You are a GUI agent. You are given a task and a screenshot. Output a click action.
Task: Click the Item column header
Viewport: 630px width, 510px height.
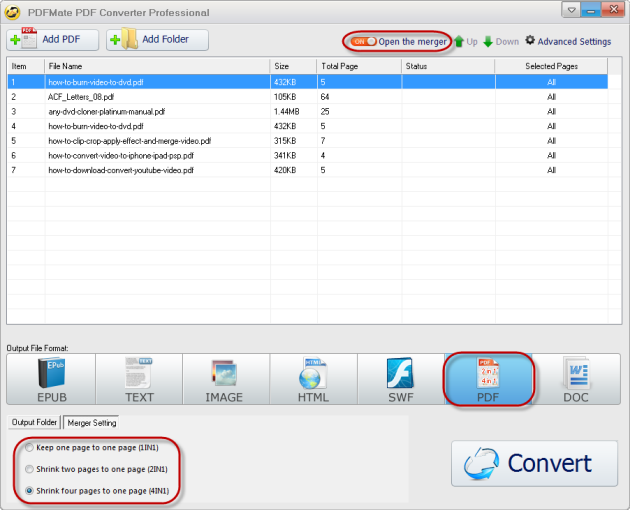tap(26, 66)
